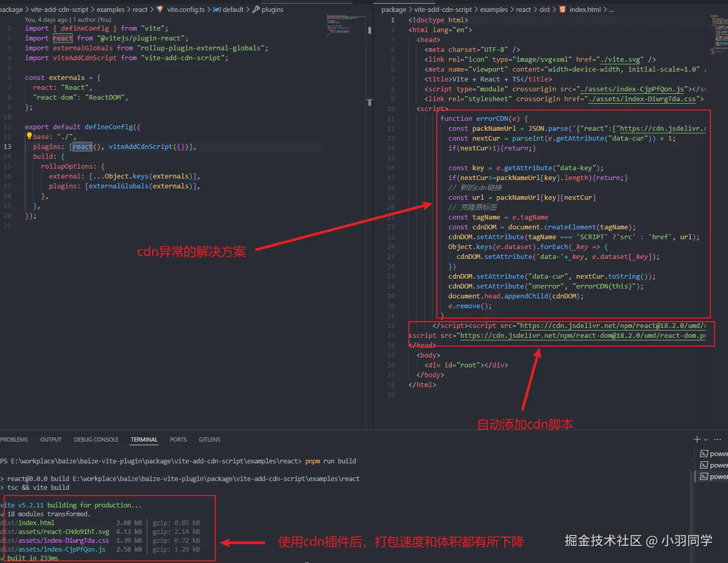Open index-DiwrgTda.css path in terminal output
Image resolution: width=728 pixels, height=563 pixels.
(x=54, y=540)
